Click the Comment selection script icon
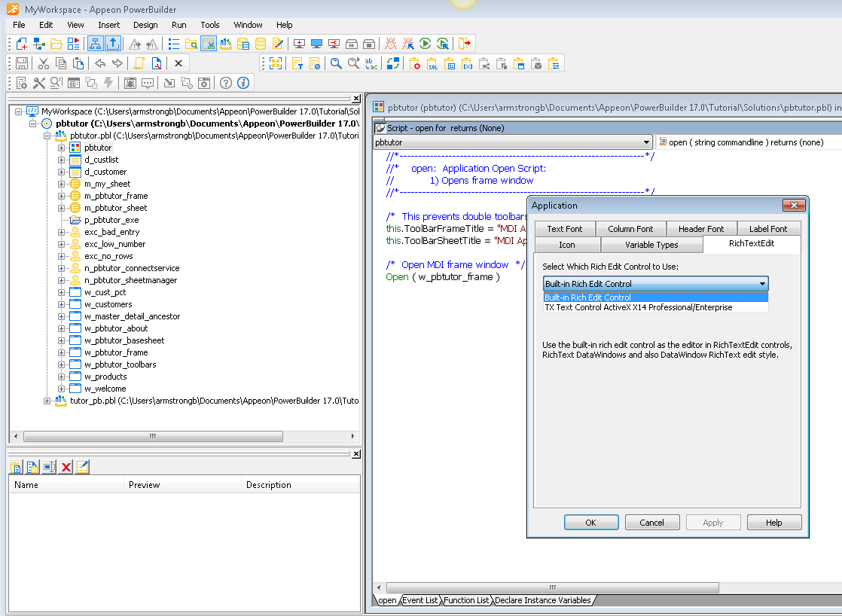 tap(297, 63)
